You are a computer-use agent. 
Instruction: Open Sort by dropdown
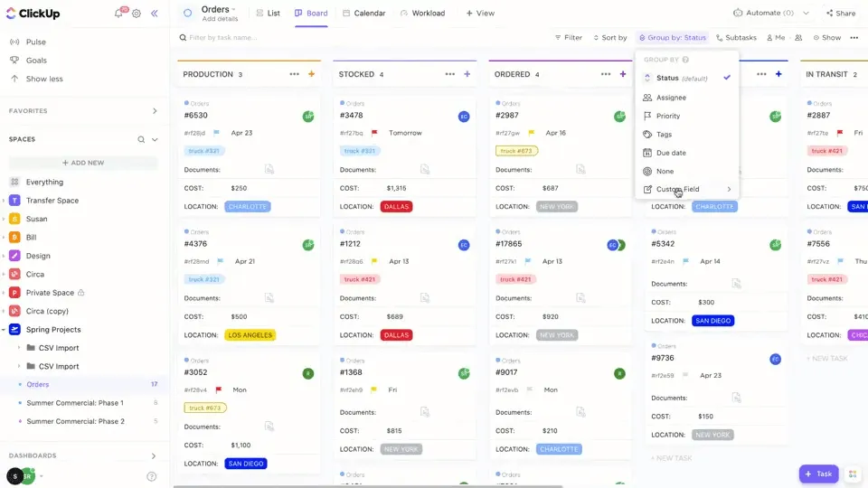click(x=610, y=38)
